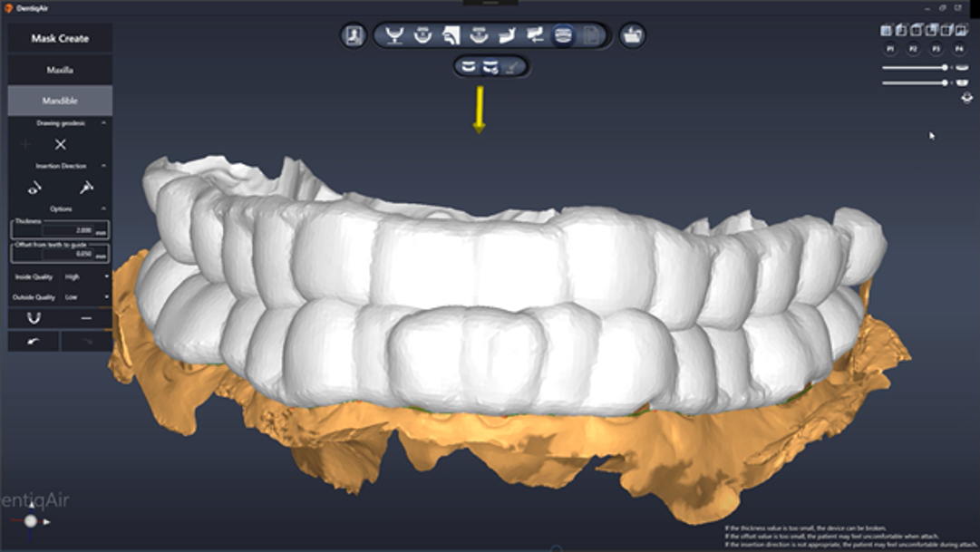Click the Thickness value input field
Screen dimensions: 980x552
coord(60,230)
